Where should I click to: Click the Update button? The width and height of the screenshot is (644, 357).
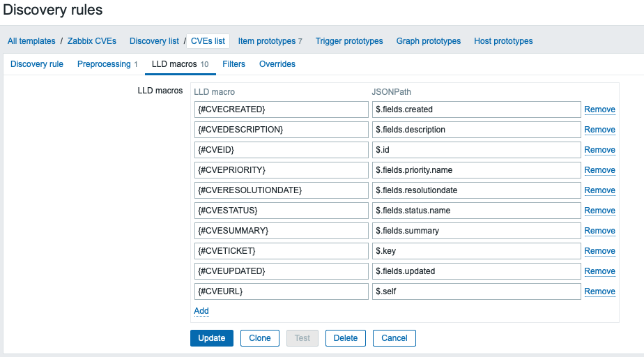[212, 338]
